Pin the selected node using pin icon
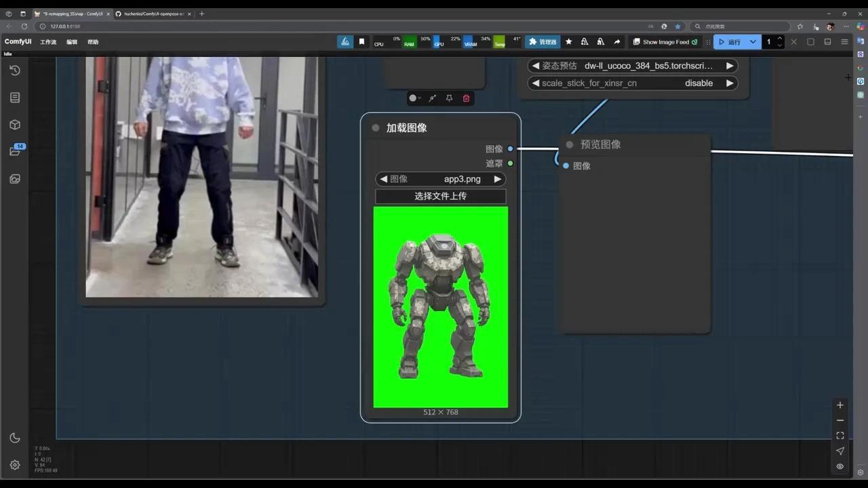The width and height of the screenshot is (868, 488). coord(449,98)
